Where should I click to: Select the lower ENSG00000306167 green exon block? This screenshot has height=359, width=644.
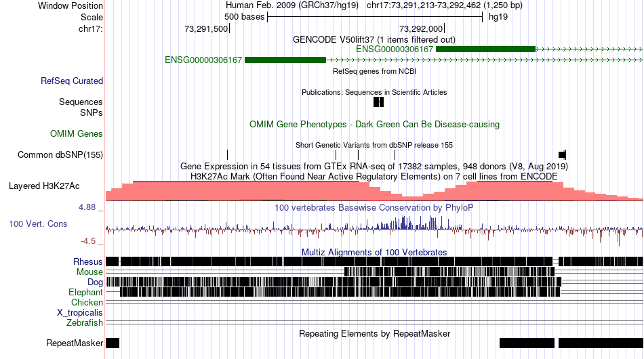[285, 60]
